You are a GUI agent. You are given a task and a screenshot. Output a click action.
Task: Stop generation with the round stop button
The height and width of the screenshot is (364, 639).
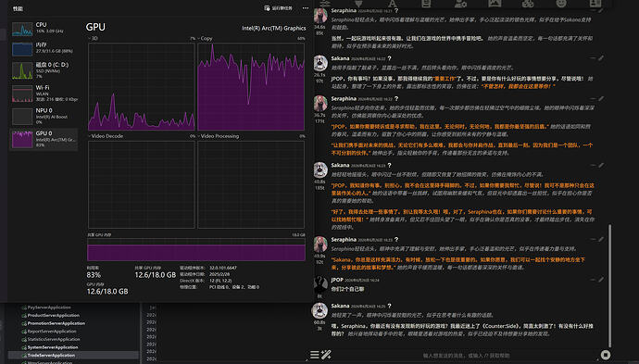[x=606, y=355]
